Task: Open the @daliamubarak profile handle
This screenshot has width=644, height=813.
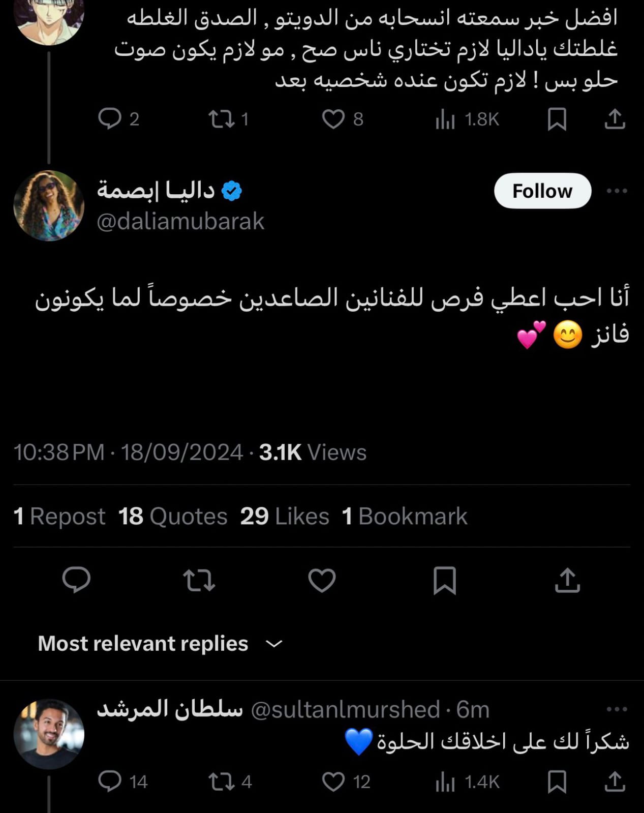Action: coord(180,222)
